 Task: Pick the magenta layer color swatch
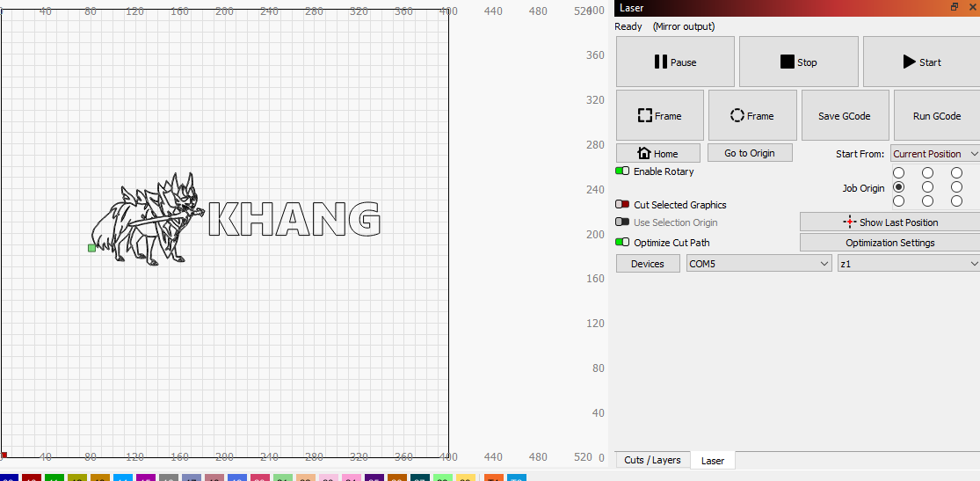click(x=146, y=477)
